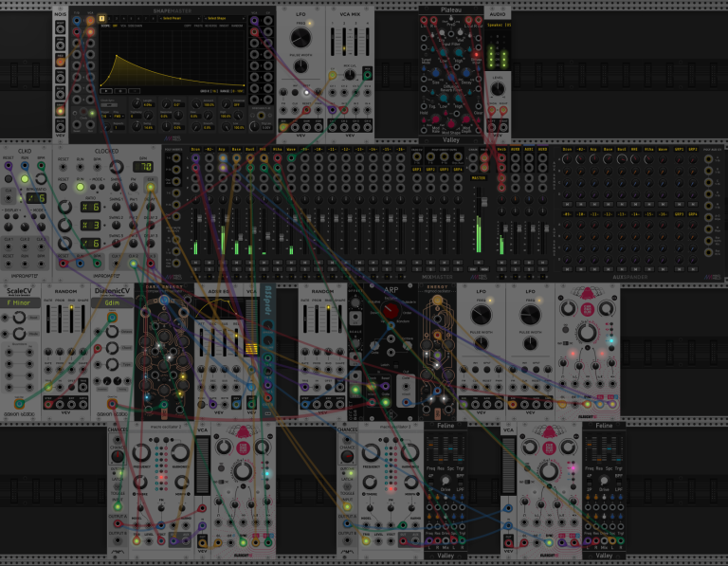728x566 pixels.
Task: Click the CLOCKED module large BPM knob
Action: 117,166
